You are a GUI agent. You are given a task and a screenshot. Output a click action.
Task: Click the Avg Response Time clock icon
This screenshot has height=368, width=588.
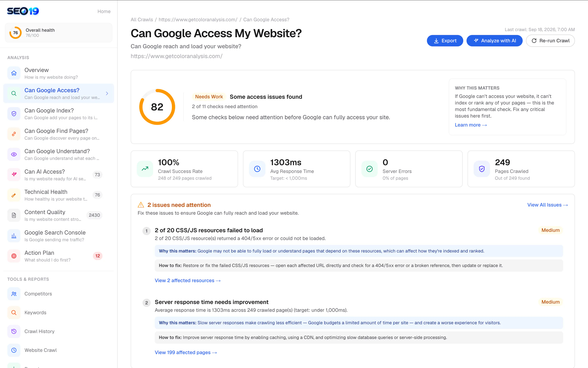(x=257, y=169)
